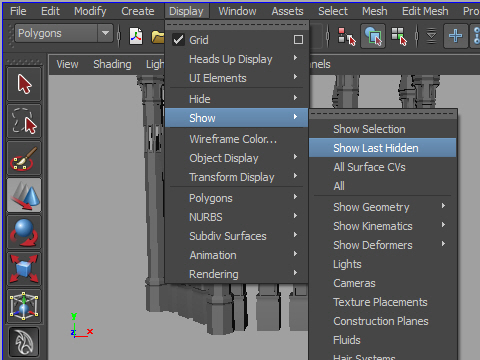Expand Object Display submenu
This screenshot has height=360, width=480.
pos(236,158)
